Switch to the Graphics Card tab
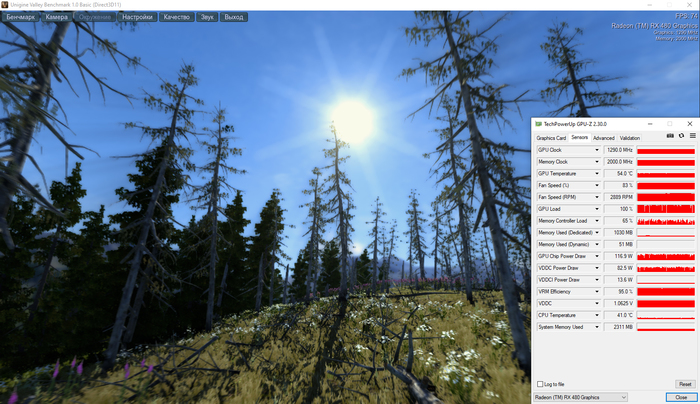This screenshot has width=700, height=404. coord(551,138)
